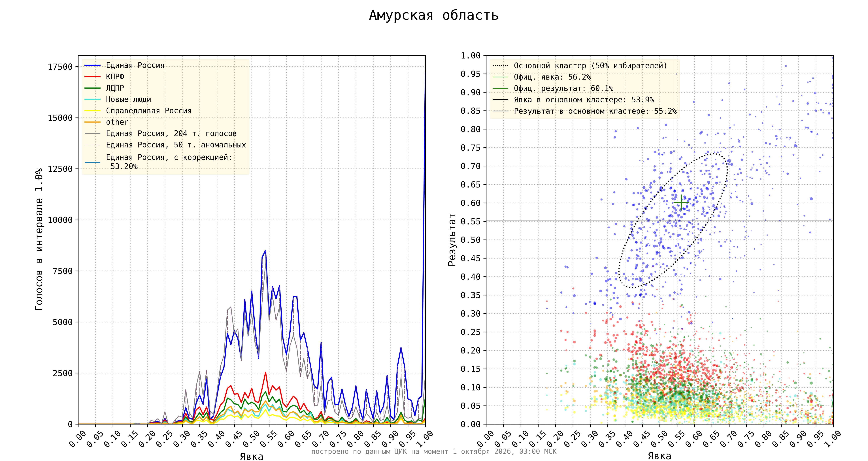
Task: Click the 0.30 tick on the Результат axis
Action: [470, 313]
